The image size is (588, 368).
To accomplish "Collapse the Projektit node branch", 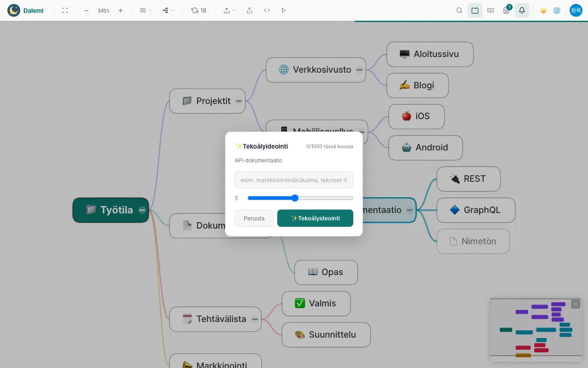I will point(239,101).
